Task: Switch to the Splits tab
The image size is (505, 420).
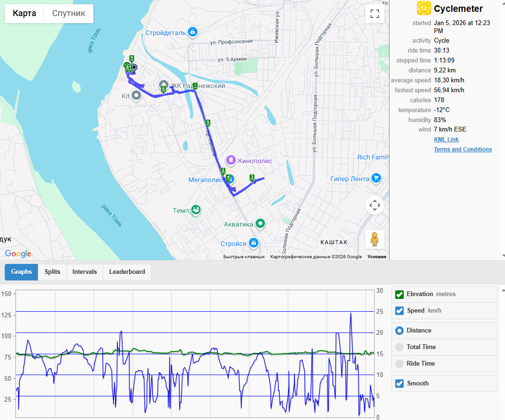Action: [x=52, y=272]
